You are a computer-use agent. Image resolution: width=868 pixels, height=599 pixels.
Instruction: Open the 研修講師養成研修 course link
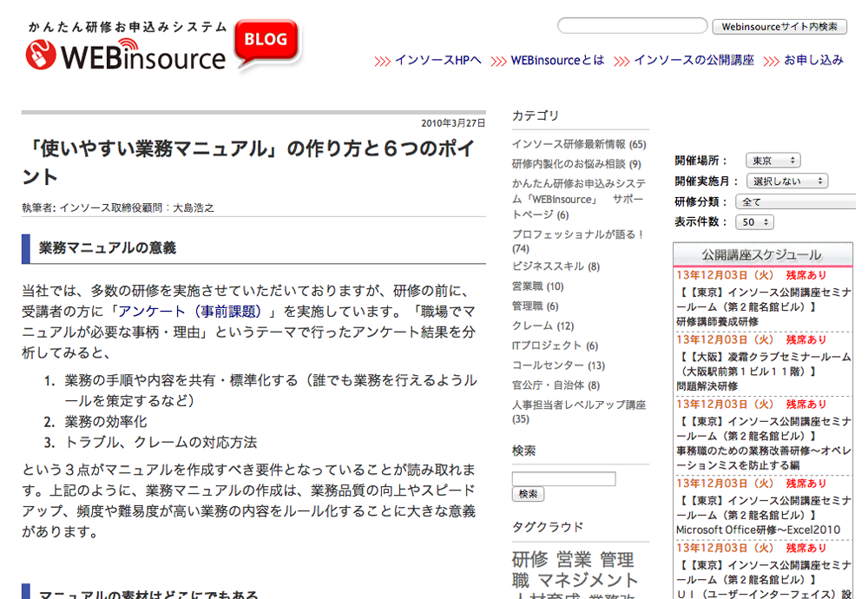click(717, 321)
